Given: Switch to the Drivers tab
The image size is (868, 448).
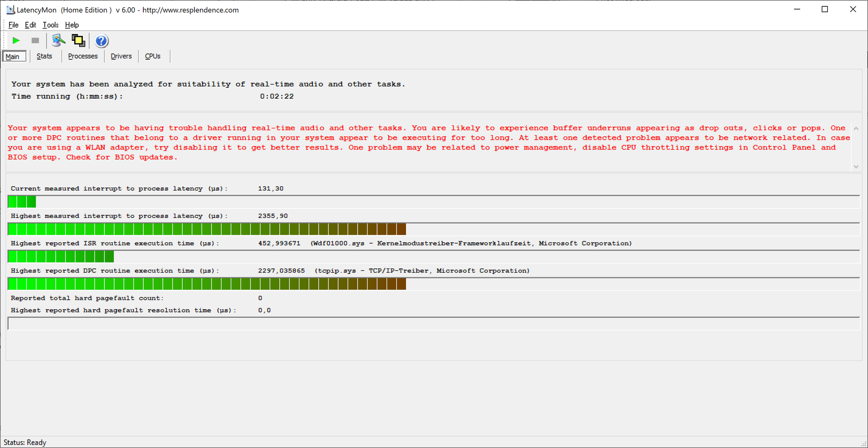Looking at the screenshot, I should [121, 57].
